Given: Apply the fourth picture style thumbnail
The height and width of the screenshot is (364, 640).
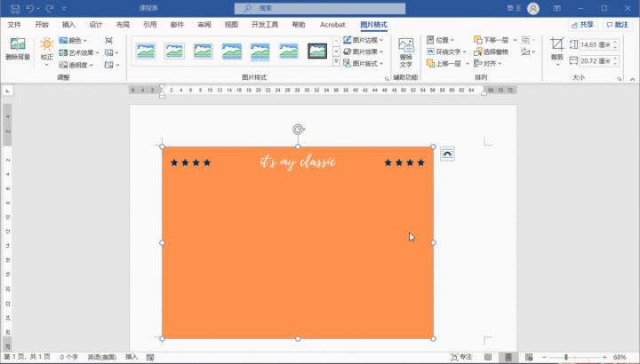Looking at the screenshot, I should [x=231, y=51].
